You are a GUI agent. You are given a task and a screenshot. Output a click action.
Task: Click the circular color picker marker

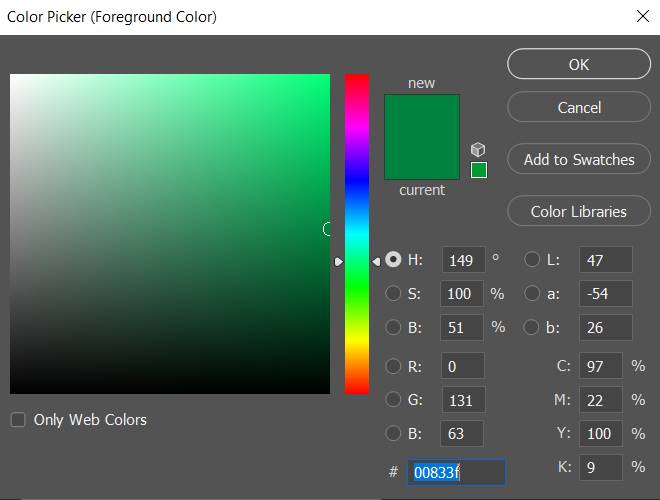[327, 229]
